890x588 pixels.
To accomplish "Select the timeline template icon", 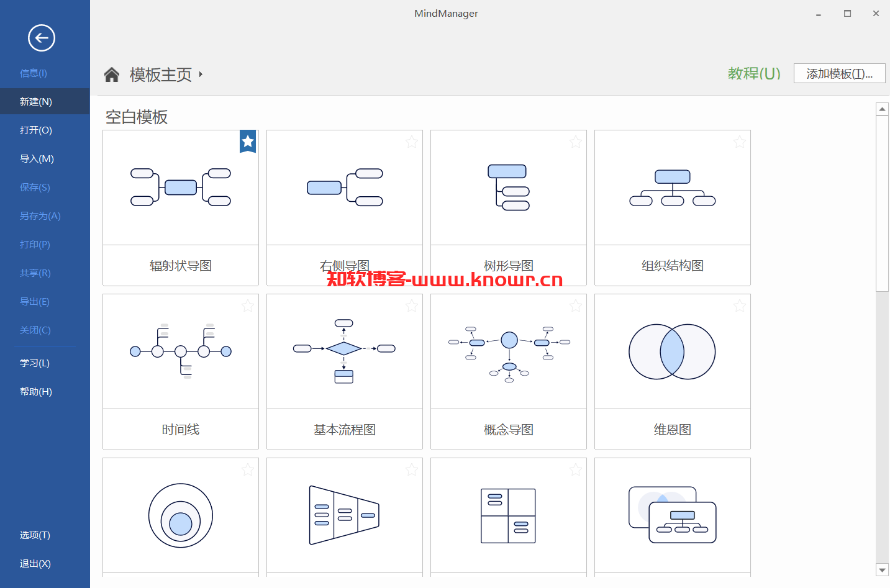I will point(181,351).
